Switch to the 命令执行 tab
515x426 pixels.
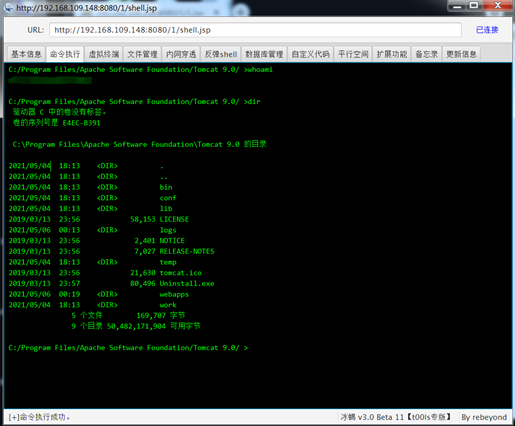65,54
